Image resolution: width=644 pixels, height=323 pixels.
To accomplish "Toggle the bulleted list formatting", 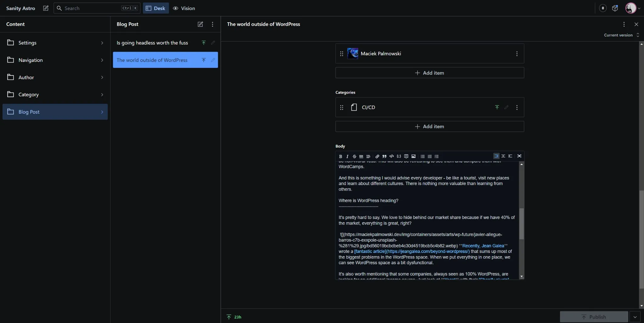I will (423, 156).
